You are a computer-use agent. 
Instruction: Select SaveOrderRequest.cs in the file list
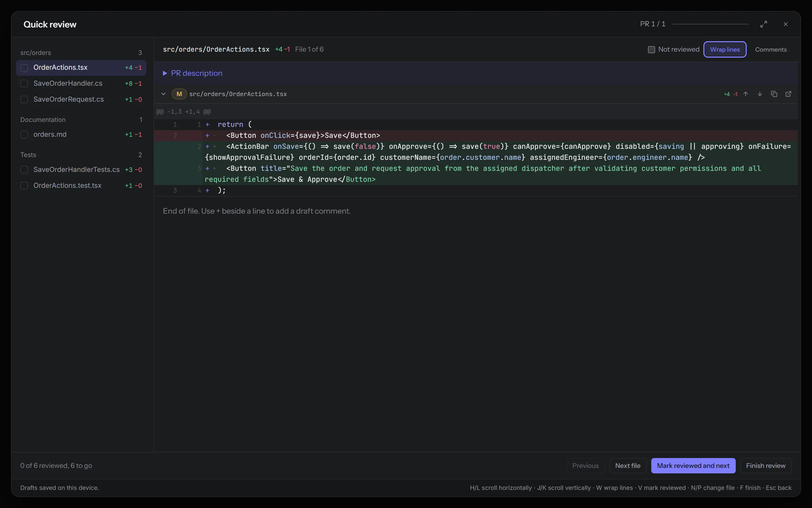[x=81, y=99]
